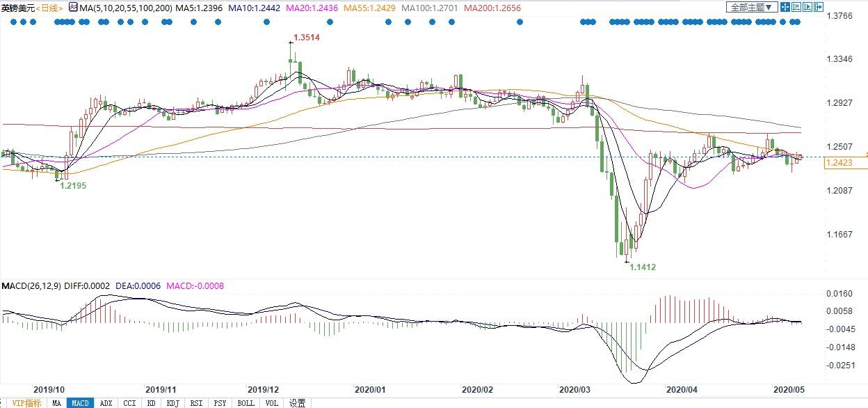Click the 1.3514 high price label
Viewport: 868px width, 408px height.
[307, 38]
